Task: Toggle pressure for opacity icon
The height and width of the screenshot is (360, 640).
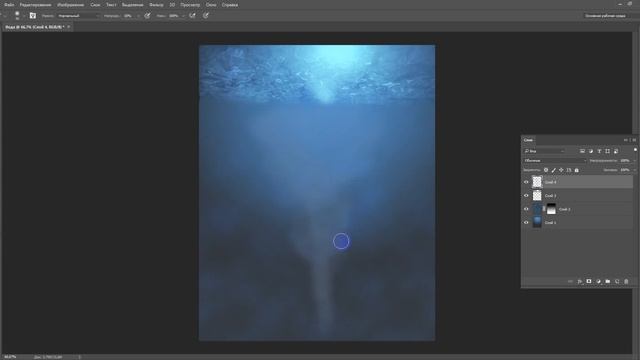Action: tap(147, 16)
